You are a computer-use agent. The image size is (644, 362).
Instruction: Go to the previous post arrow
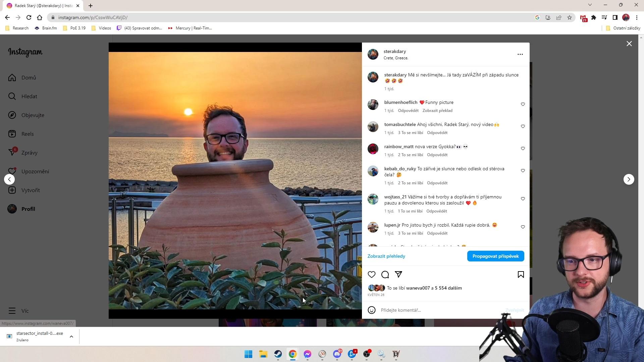tap(9, 179)
